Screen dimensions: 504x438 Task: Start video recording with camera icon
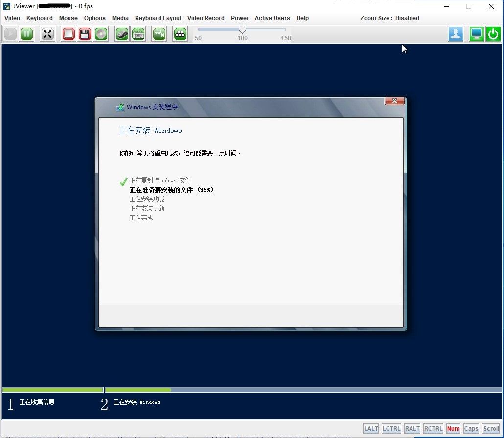coord(159,34)
